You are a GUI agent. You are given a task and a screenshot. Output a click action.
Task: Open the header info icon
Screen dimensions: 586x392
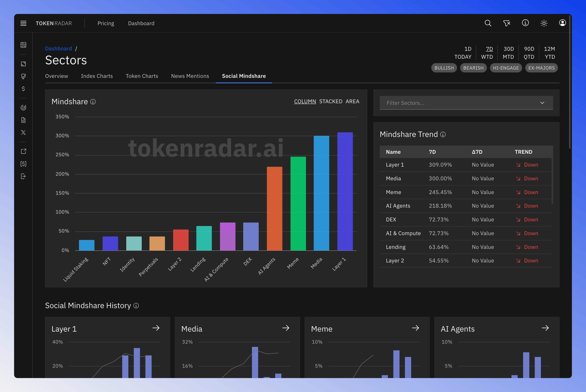tap(525, 23)
